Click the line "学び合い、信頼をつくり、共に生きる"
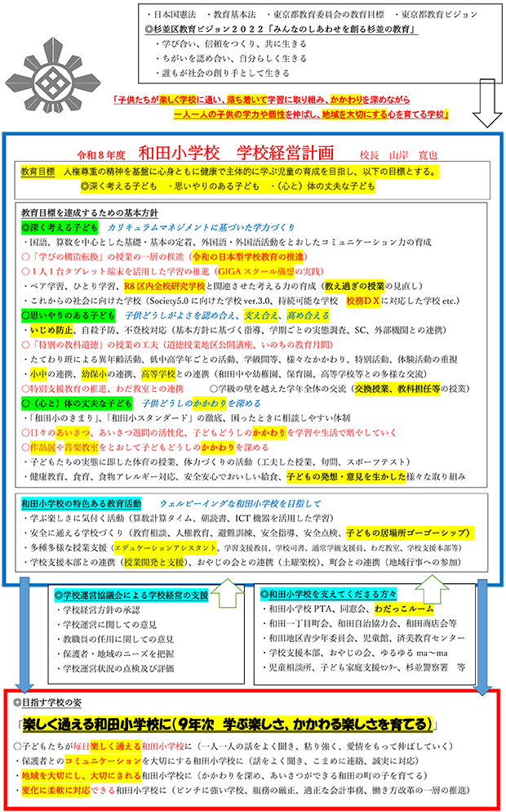This screenshot has width=506, height=812. [234, 44]
